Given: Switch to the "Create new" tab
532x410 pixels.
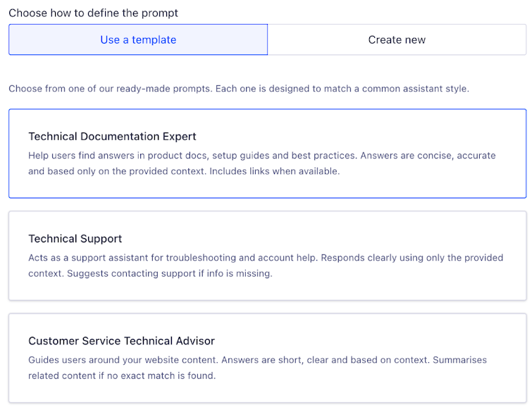Looking at the screenshot, I should (x=397, y=39).
